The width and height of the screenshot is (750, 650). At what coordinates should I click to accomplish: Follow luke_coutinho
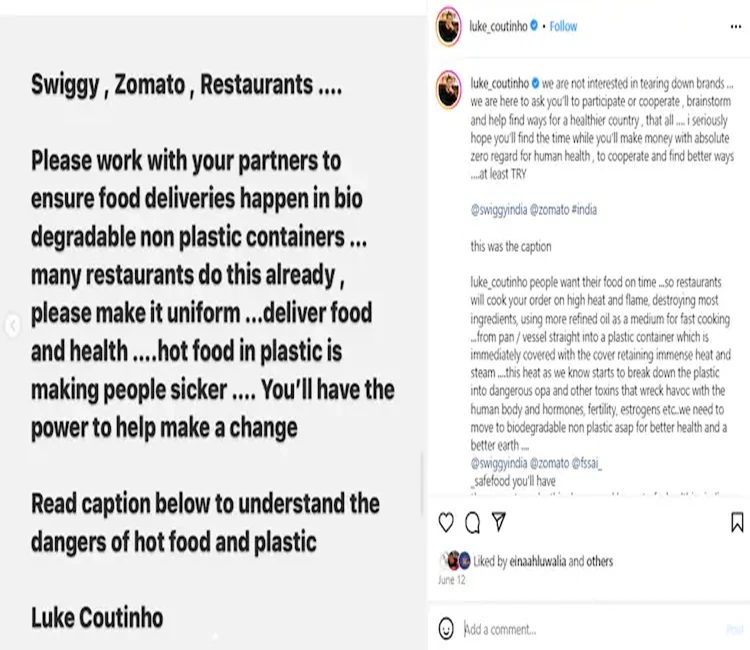click(563, 27)
